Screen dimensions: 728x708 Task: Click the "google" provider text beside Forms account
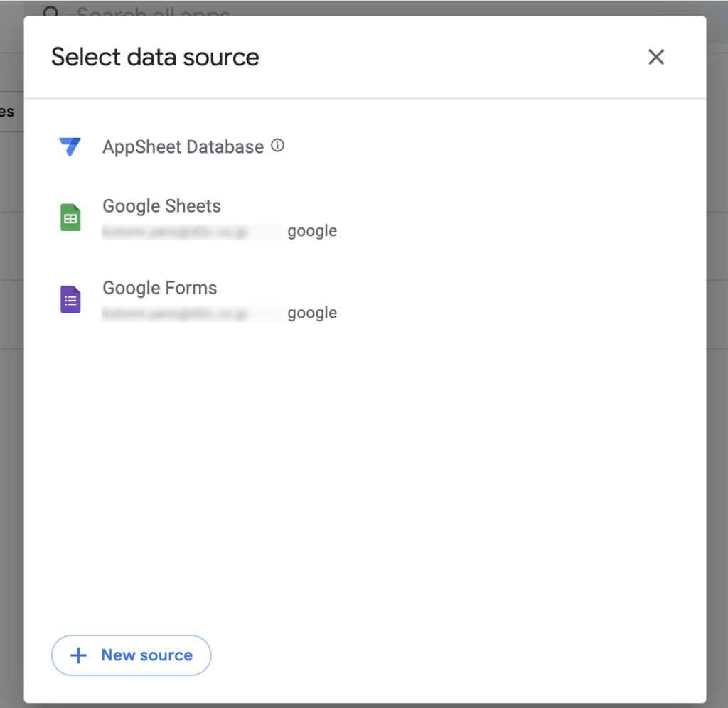pos(312,313)
